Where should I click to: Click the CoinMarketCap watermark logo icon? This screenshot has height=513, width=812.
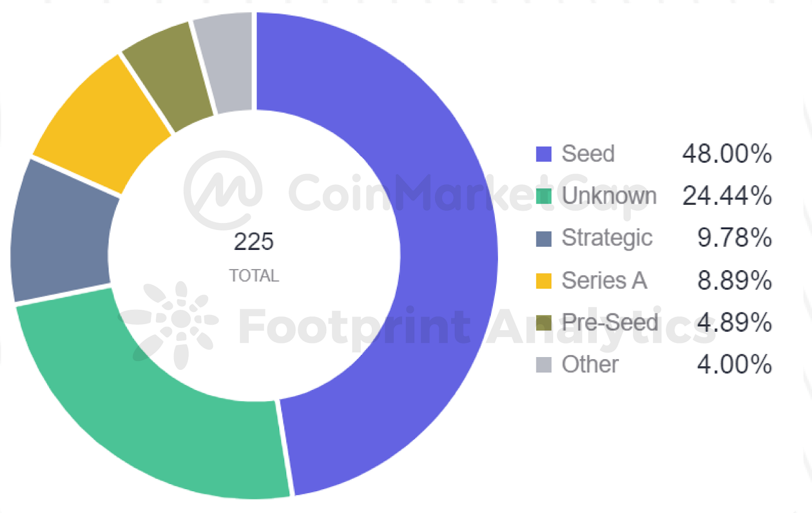click(x=223, y=190)
